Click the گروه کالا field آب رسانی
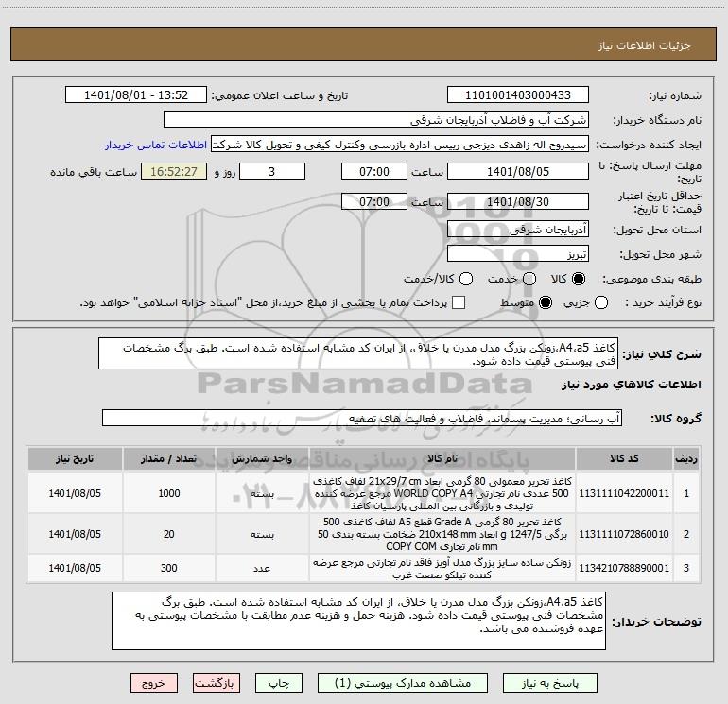 (x=362, y=418)
